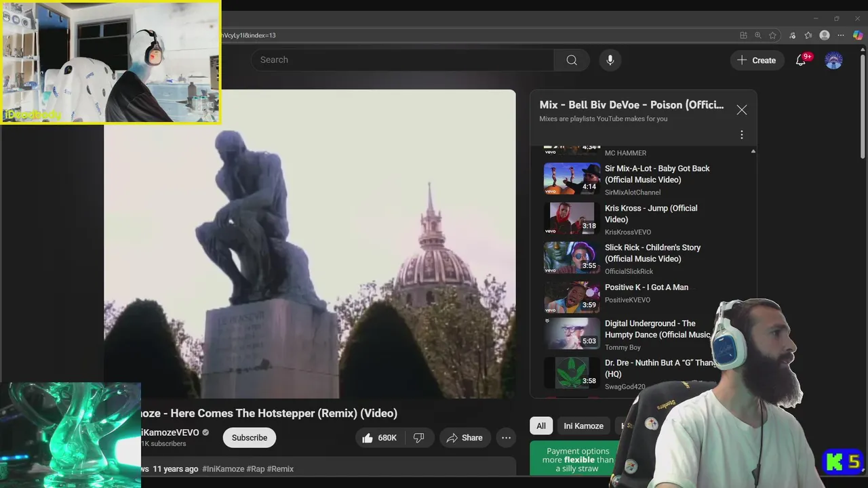The height and width of the screenshot is (488, 868).
Task: Open the Copilot icon in the browser toolbar
Action: (858, 35)
